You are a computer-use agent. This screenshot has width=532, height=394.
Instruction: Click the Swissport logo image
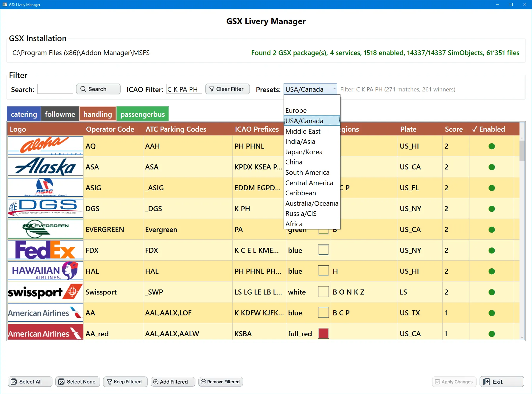[x=45, y=292]
